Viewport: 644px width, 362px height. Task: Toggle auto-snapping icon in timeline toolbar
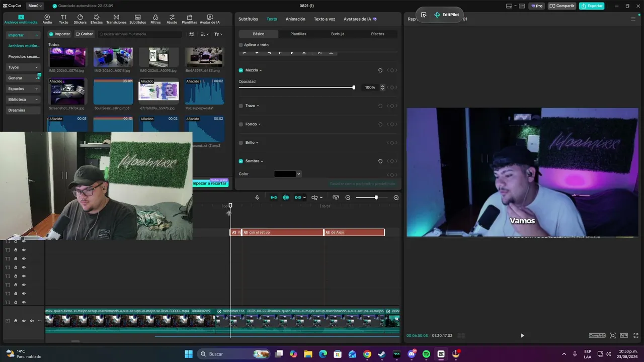(286, 198)
